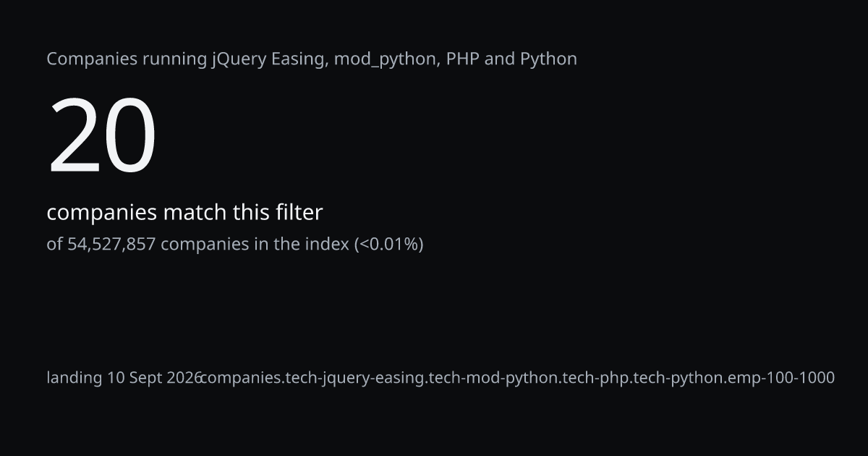Click 'Companies running' at the heading start
The height and width of the screenshot is (456, 868).
click(x=127, y=59)
